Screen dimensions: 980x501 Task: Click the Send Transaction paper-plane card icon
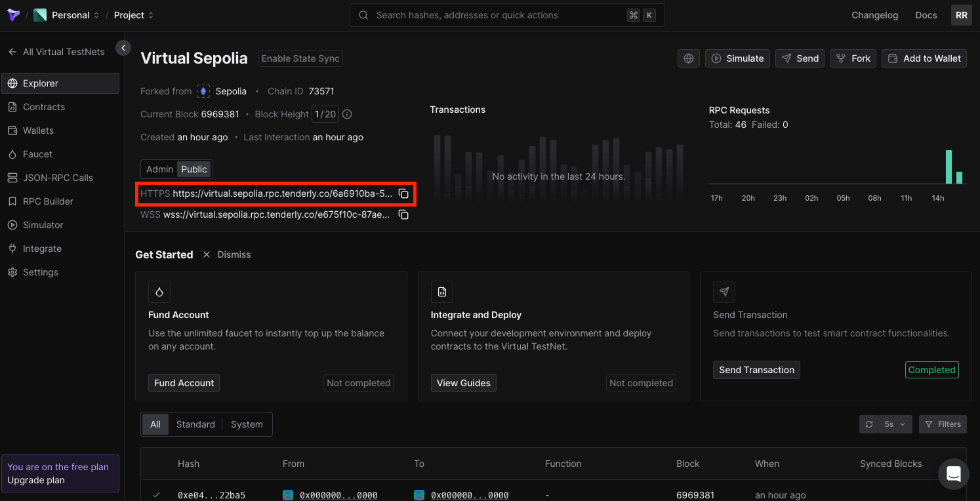tap(724, 292)
